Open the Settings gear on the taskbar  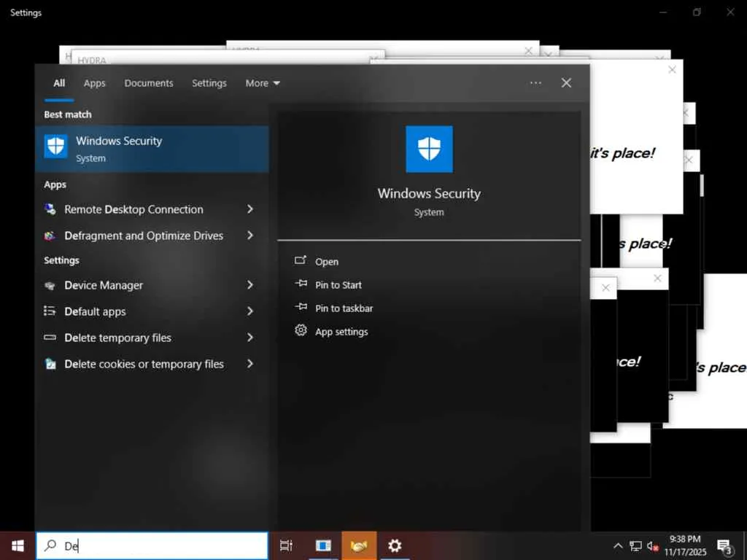pos(395,545)
